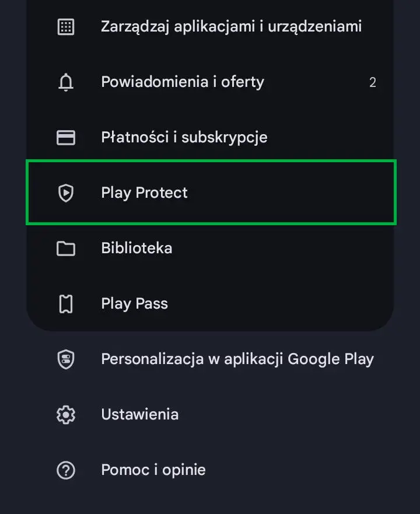This screenshot has height=514, width=420.
Task: Open the Play Protect menu entry
Action: [144, 193]
